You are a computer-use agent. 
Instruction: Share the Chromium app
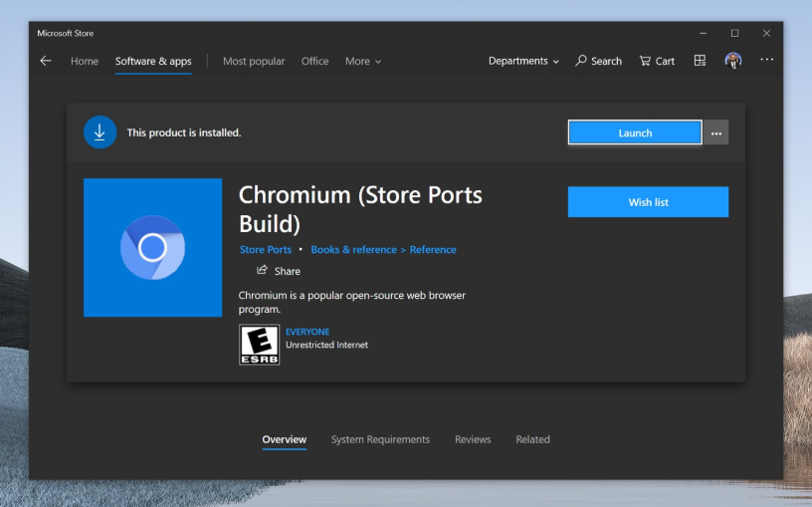[279, 271]
